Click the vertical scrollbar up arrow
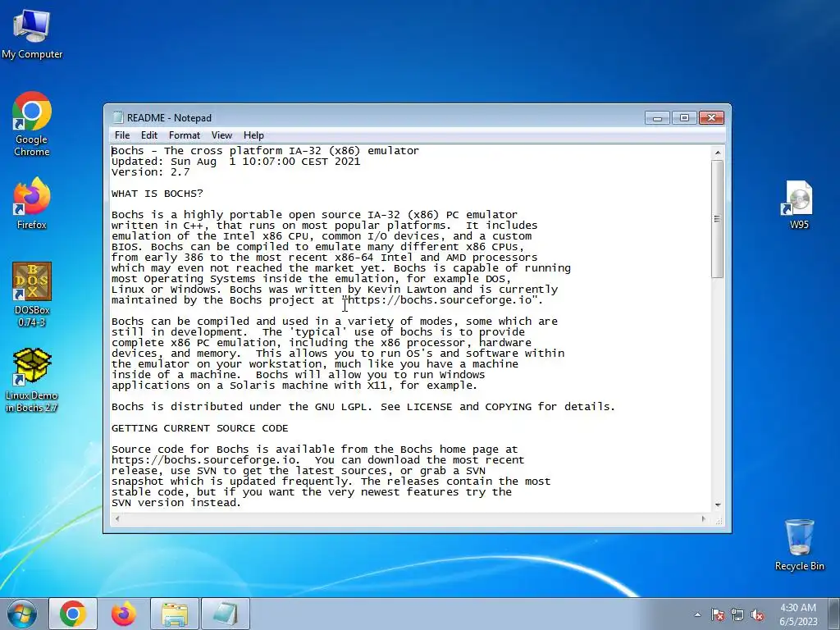Viewport: 840px width, 630px height. pyautogui.click(x=718, y=153)
